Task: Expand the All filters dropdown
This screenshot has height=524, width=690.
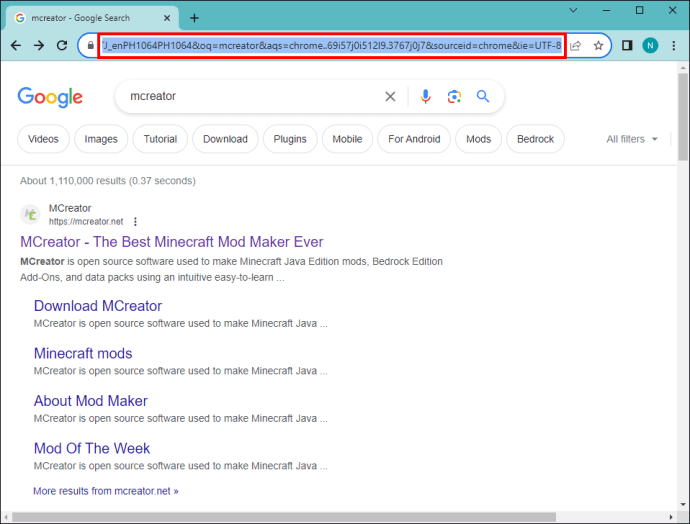Action: click(x=632, y=139)
